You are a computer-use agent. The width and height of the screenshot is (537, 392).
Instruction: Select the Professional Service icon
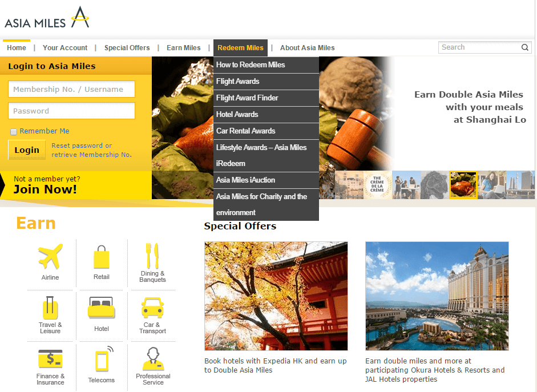click(x=153, y=358)
